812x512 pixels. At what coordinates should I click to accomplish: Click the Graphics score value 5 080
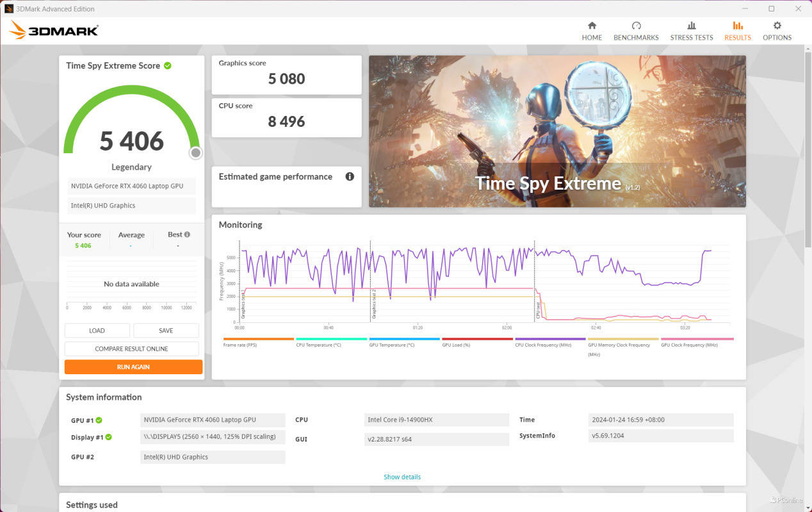(286, 79)
